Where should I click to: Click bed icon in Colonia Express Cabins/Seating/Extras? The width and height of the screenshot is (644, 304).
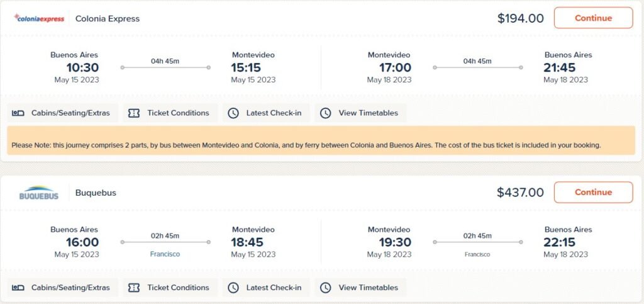tap(18, 113)
